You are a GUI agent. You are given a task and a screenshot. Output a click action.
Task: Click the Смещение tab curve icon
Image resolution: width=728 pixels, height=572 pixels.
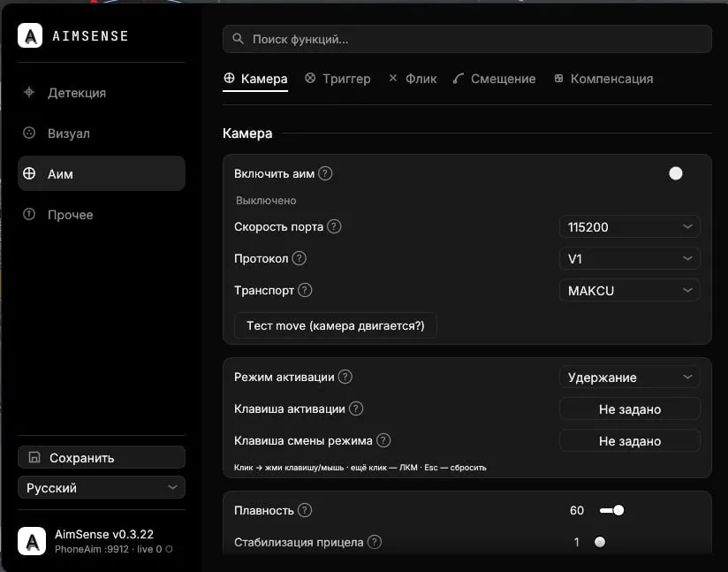coord(459,79)
